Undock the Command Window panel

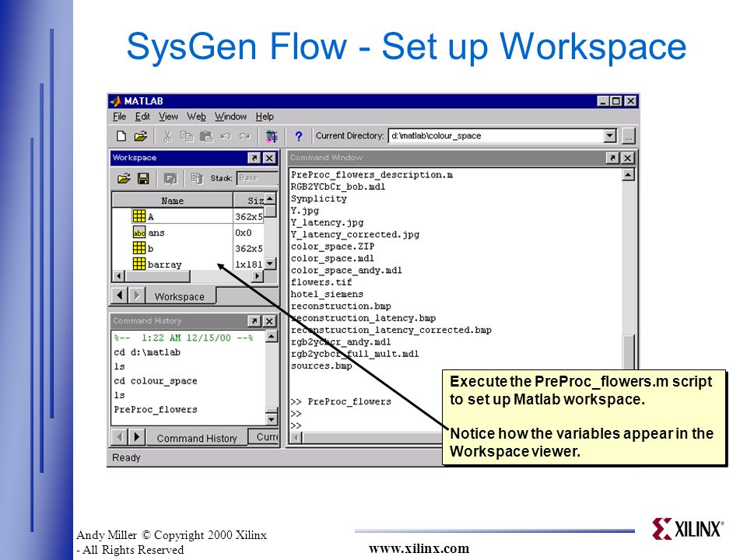point(612,158)
